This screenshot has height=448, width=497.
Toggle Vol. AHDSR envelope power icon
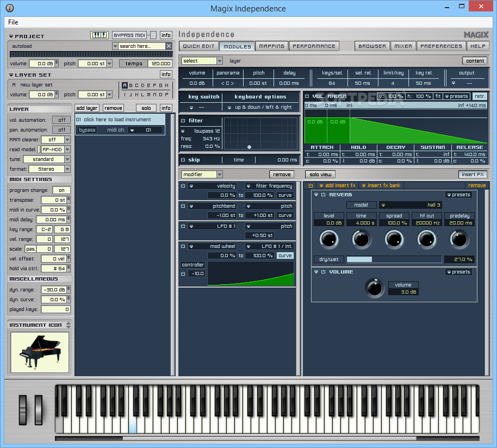point(307,96)
